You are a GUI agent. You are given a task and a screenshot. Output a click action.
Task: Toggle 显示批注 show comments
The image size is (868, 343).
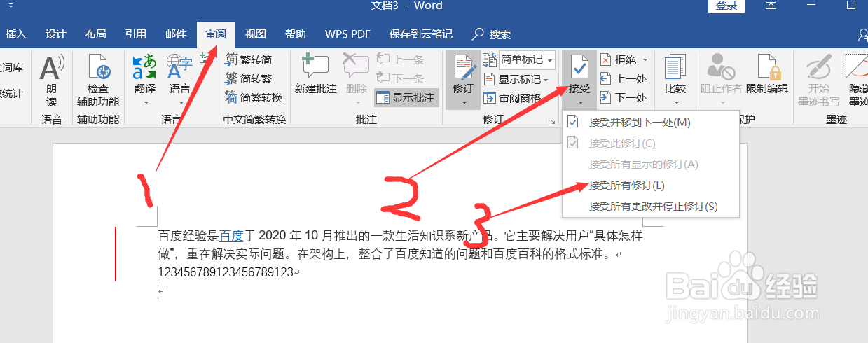(x=406, y=97)
